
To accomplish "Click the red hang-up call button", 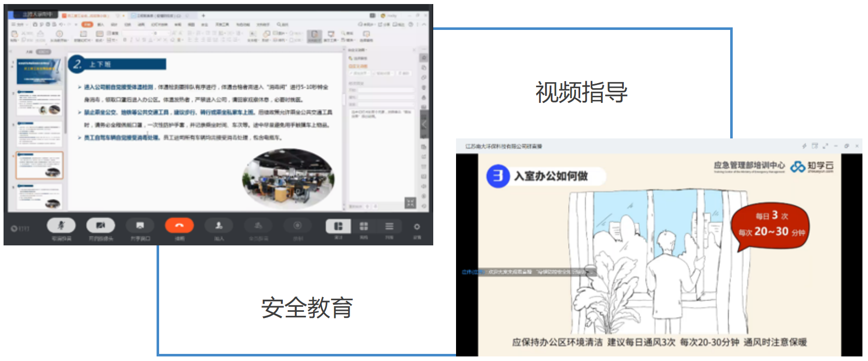I will point(179,226).
